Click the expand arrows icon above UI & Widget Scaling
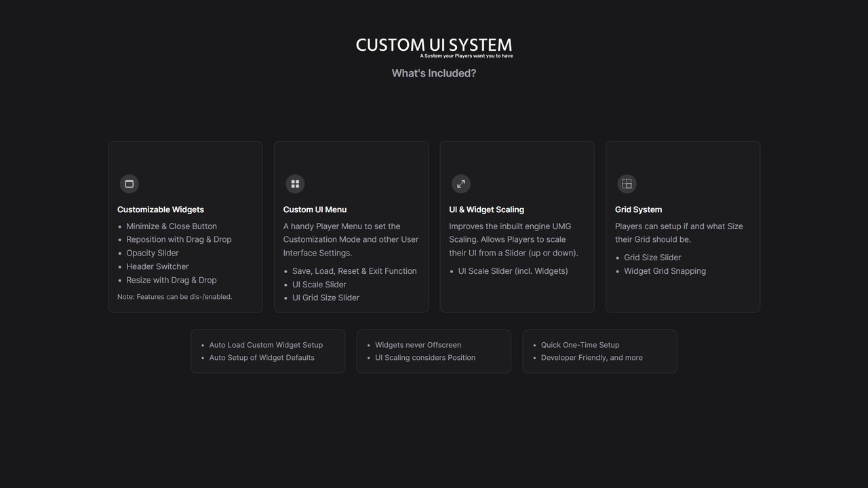 pyautogui.click(x=461, y=184)
